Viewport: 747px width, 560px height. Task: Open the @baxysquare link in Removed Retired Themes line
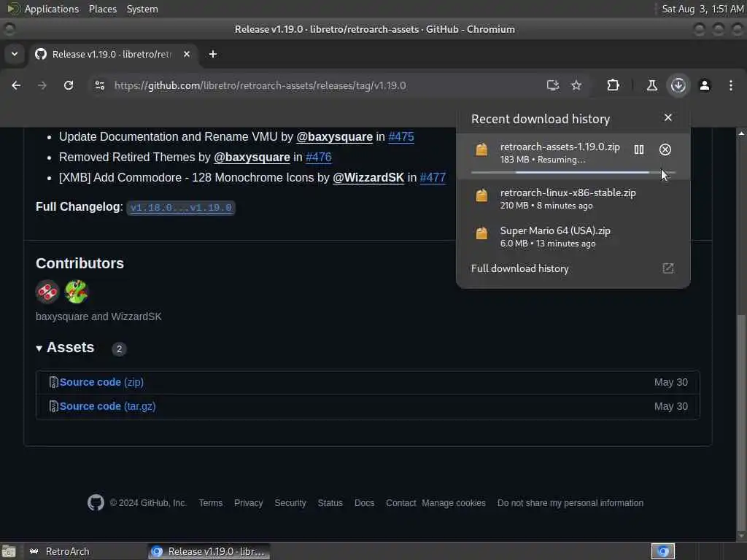coord(252,157)
